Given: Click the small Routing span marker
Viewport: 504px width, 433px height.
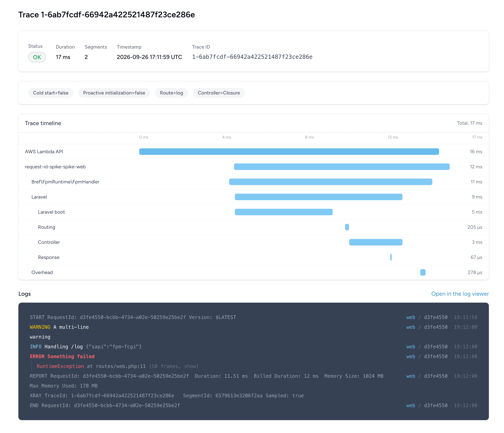Looking at the screenshot, I should (347, 227).
